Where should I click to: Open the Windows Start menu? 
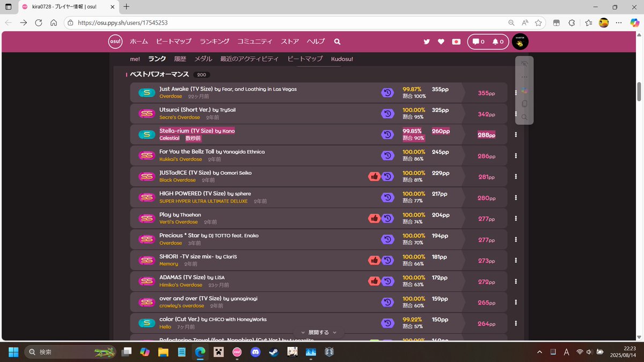click(13, 352)
